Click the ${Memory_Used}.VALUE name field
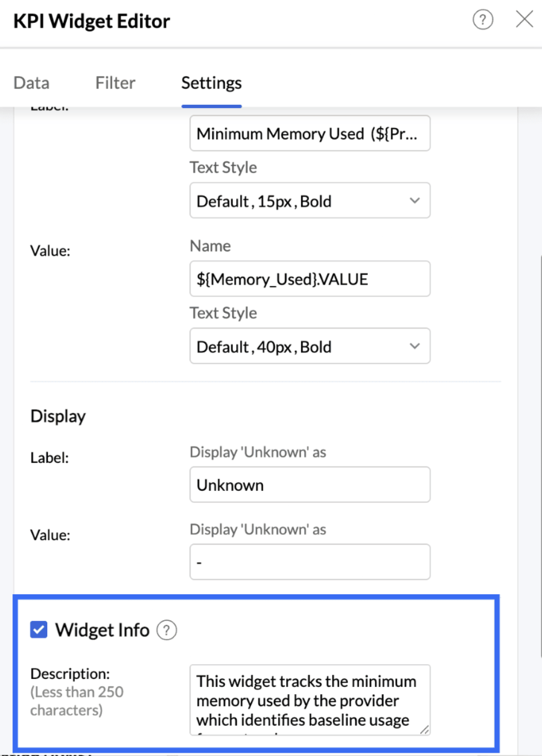The height and width of the screenshot is (756, 542). point(310,279)
